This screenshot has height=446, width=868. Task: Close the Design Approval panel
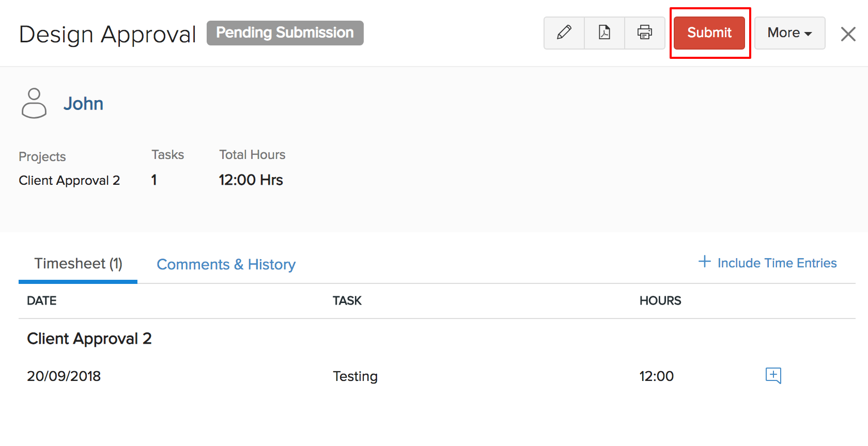tap(848, 34)
